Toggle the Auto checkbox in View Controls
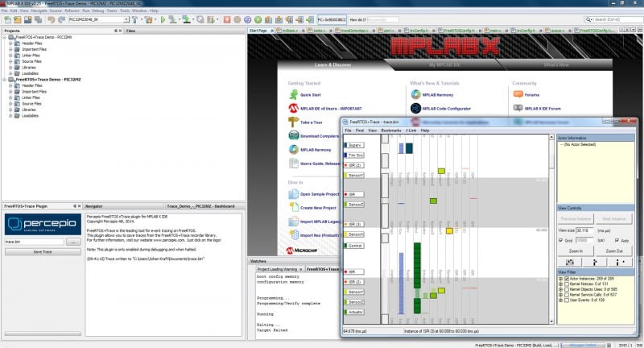This screenshot has height=348, width=644. click(617, 240)
